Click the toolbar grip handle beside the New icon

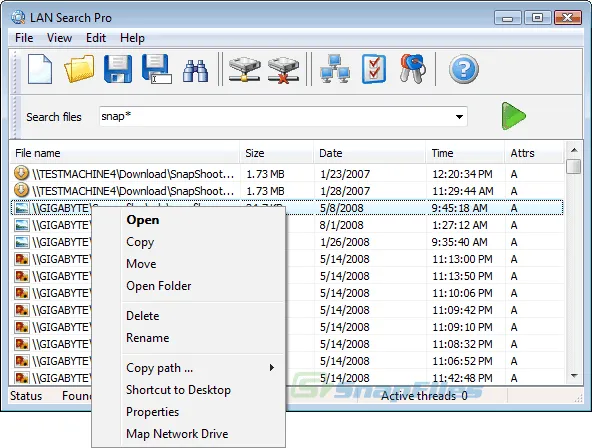15,72
